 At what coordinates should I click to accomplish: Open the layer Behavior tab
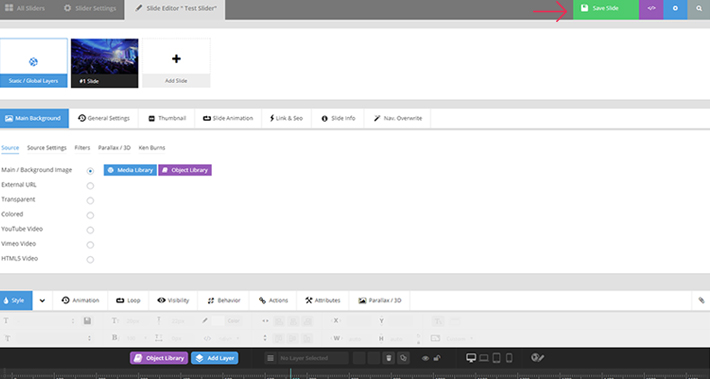224,300
